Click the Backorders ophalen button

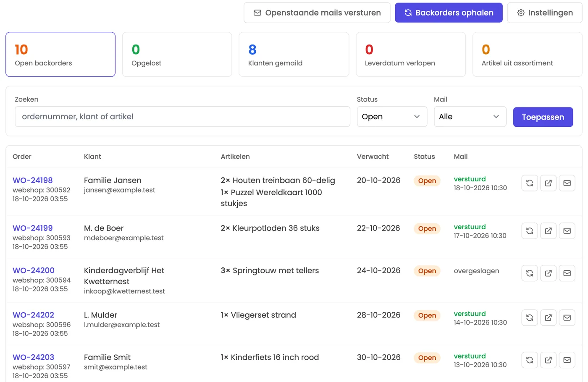point(449,13)
